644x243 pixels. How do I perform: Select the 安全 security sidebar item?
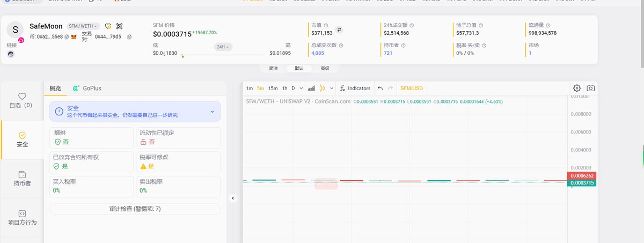click(23, 139)
